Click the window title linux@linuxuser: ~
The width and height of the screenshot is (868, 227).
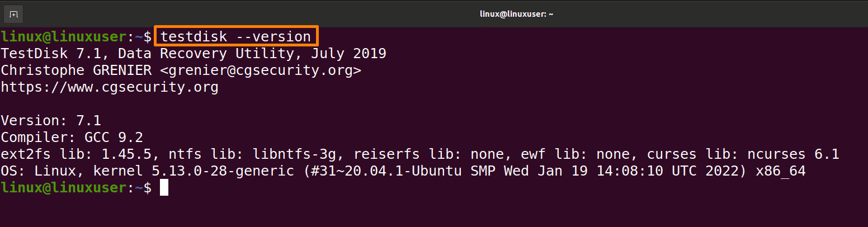coord(517,14)
